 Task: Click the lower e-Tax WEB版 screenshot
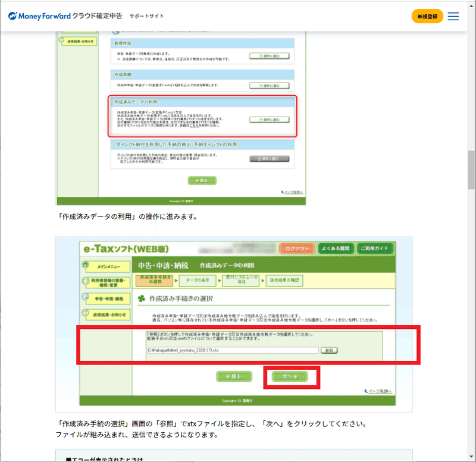pos(234,324)
